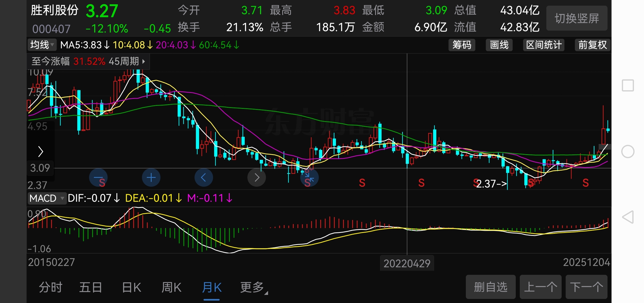Open MACD indicator dropdown
644x303 pixels.
tap(47, 198)
